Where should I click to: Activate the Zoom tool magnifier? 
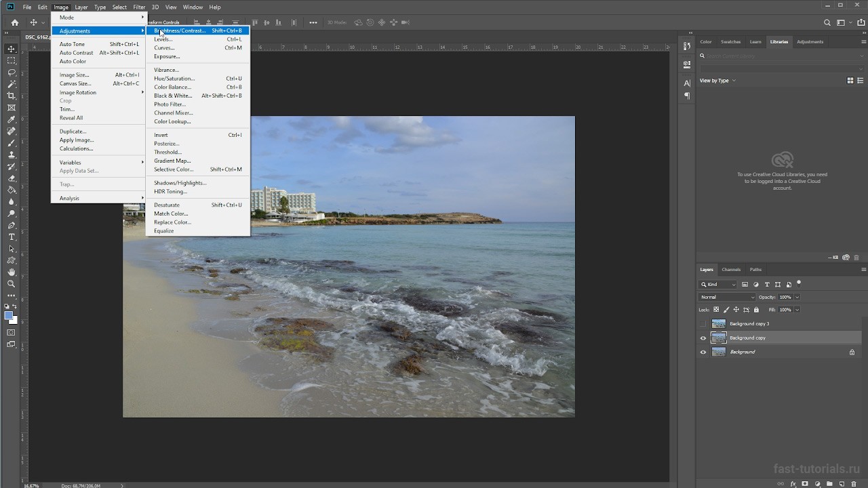tap(12, 284)
